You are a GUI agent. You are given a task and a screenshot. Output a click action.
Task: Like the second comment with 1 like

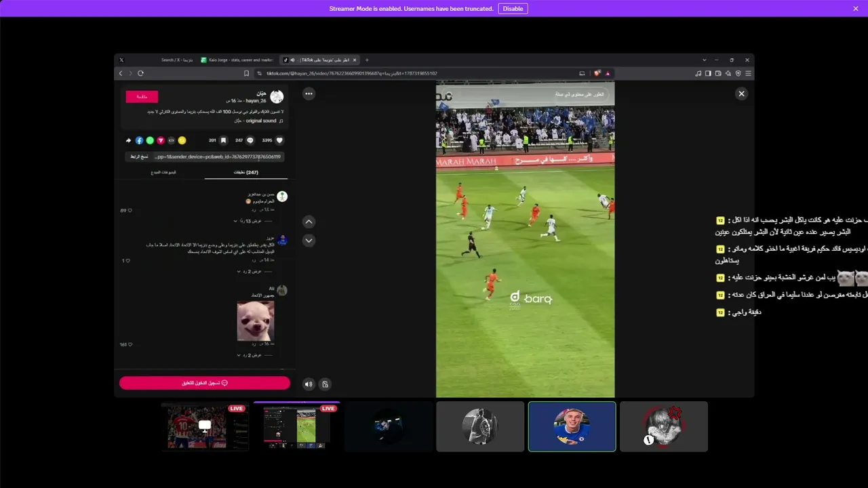[x=127, y=261]
